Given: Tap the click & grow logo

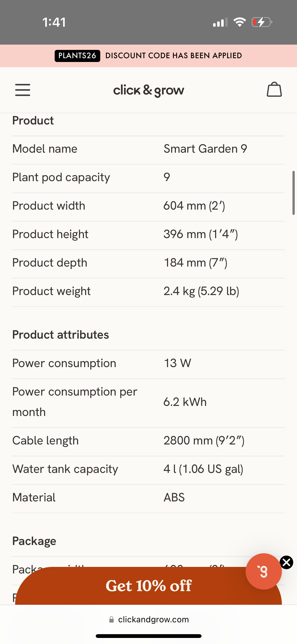Looking at the screenshot, I should click(x=149, y=90).
